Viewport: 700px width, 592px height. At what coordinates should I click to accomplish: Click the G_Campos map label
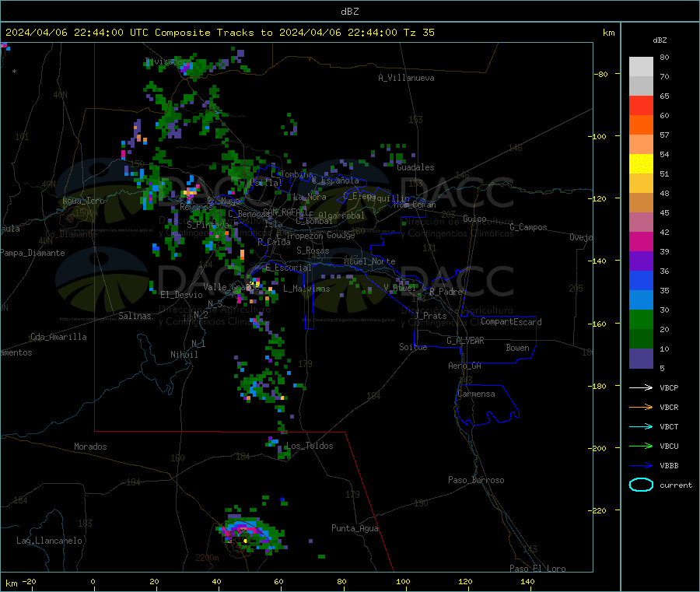click(528, 227)
